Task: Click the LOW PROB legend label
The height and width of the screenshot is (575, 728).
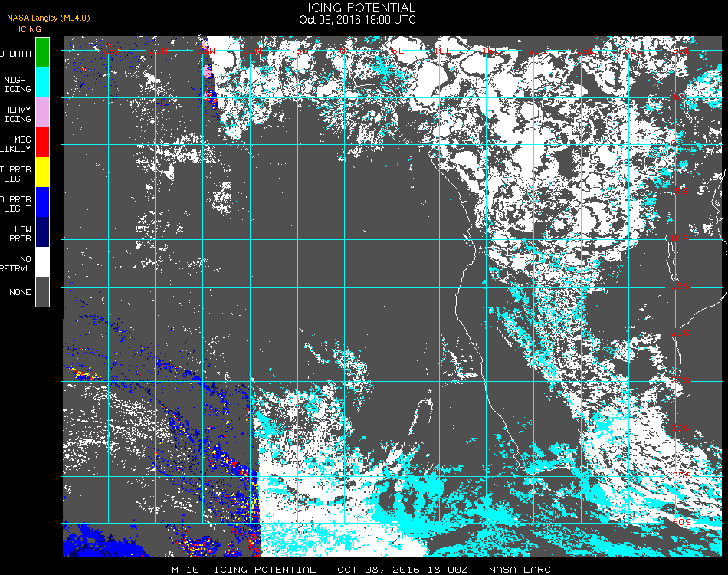Action: point(21,234)
